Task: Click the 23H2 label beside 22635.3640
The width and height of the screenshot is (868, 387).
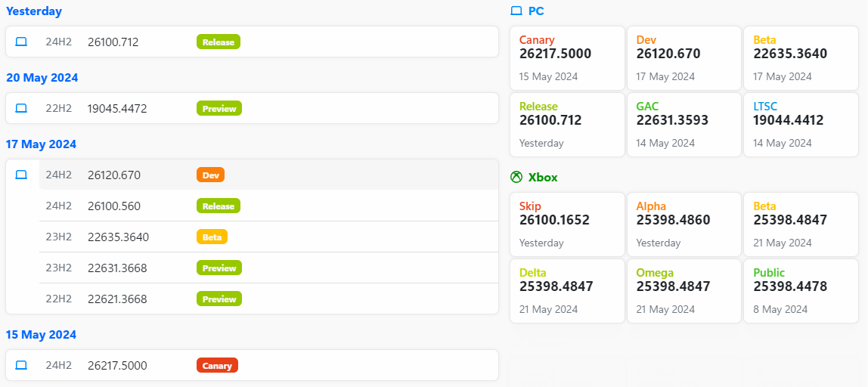Action: pyautogui.click(x=59, y=237)
